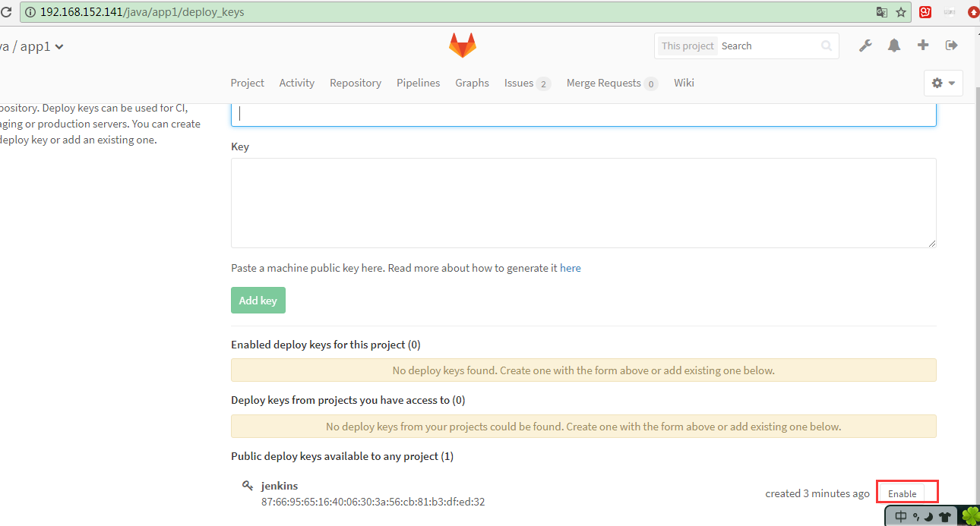980x526 pixels.
Task: Switch to the Pipelines tab
Action: pos(418,83)
